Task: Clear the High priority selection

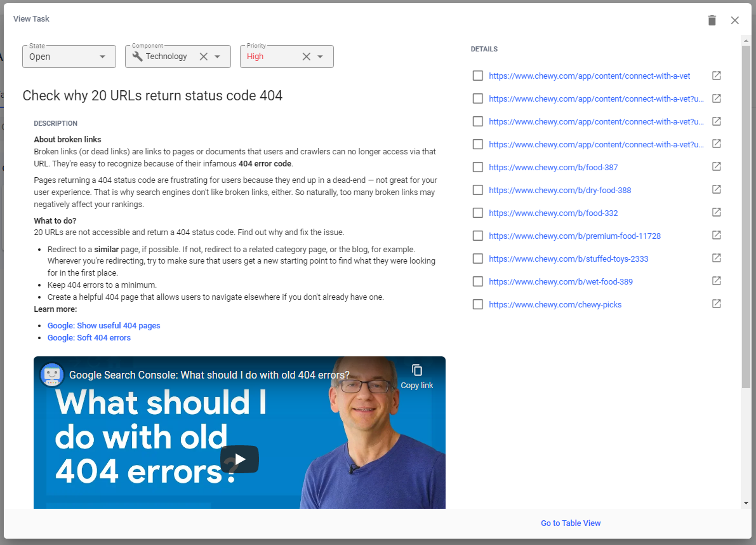Action: tap(306, 57)
